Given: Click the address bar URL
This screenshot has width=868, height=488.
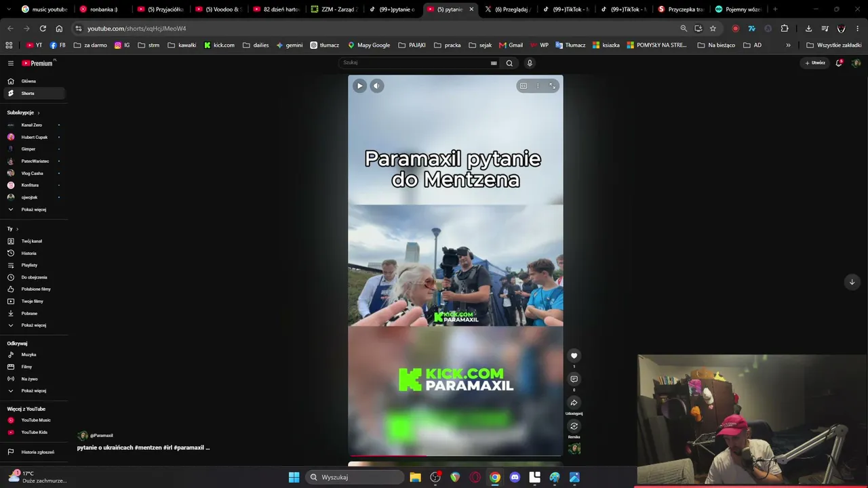Looking at the screenshot, I should coord(136,28).
